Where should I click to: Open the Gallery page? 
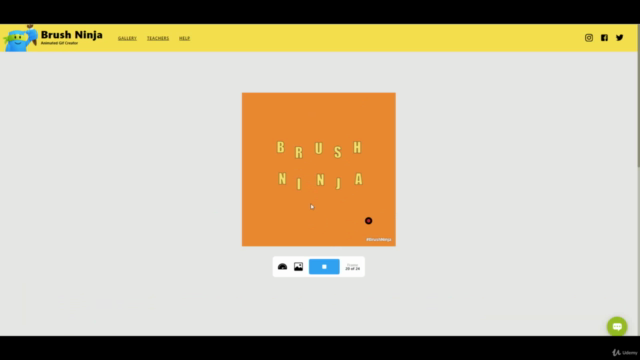[127, 38]
